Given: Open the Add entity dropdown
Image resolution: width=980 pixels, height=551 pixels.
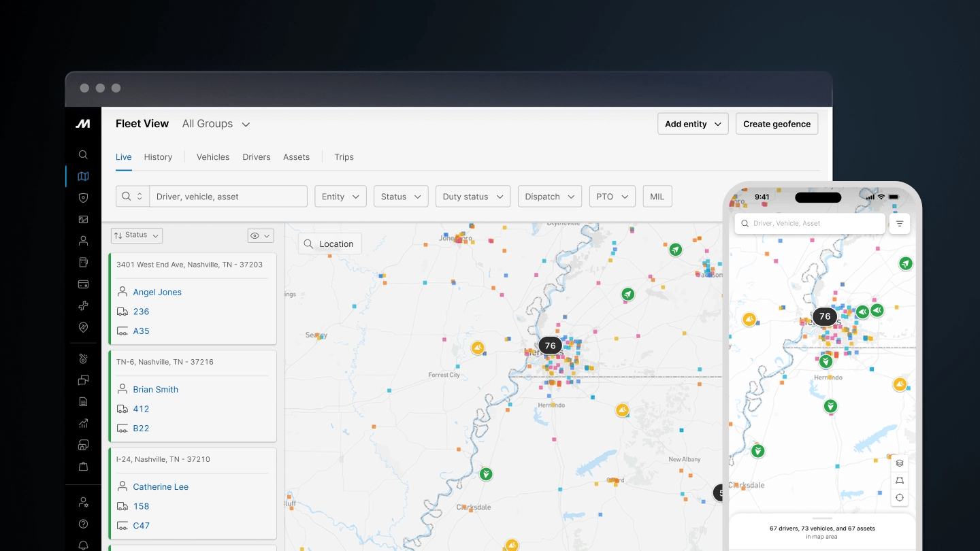Looking at the screenshot, I should click(693, 124).
